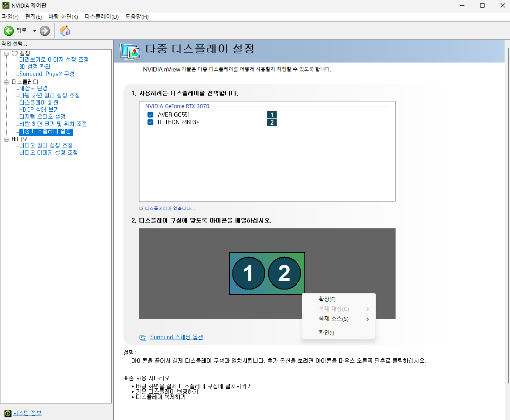Image resolution: width=510 pixels, height=420 pixels.
Task: Open 디지털 오디오 설정 page
Action: point(42,117)
